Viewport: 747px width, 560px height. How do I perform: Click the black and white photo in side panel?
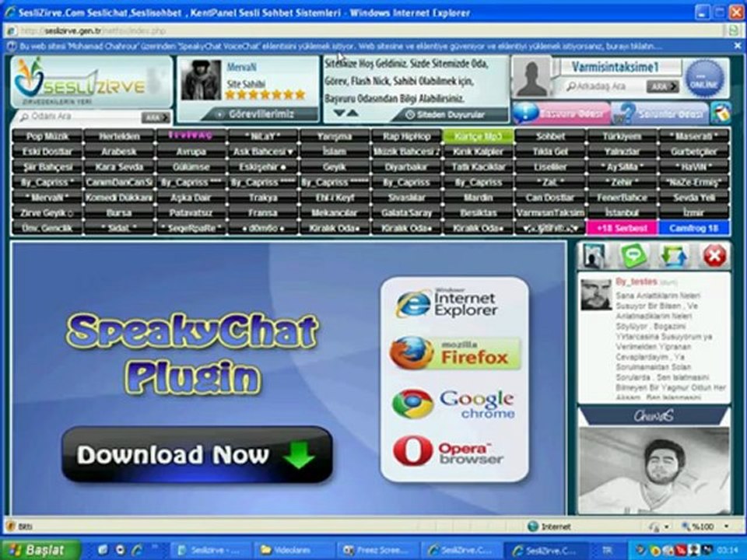coord(654,470)
